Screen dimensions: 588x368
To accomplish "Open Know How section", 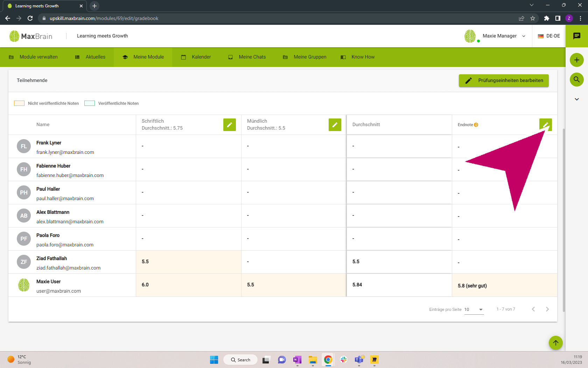I will coord(358,57).
